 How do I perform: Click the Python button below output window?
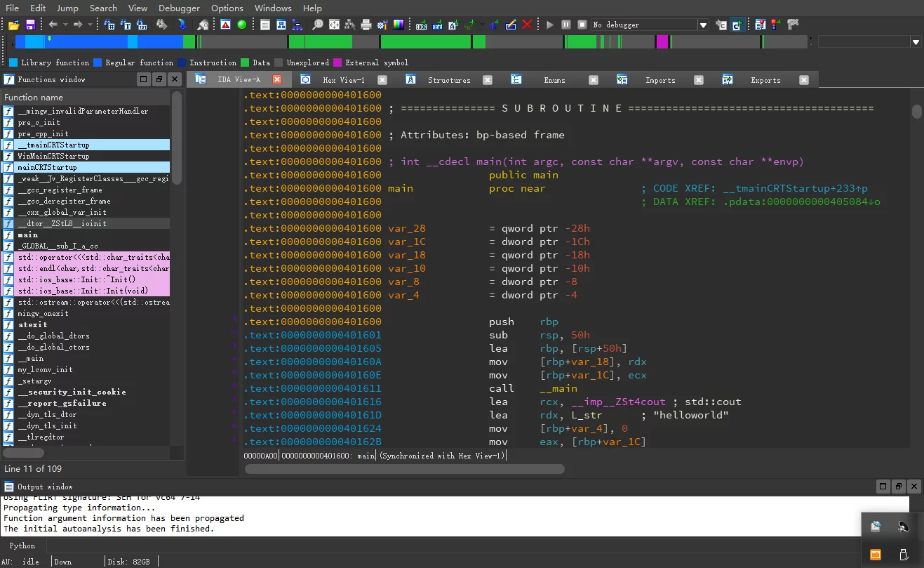pyautogui.click(x=22, y=546)
